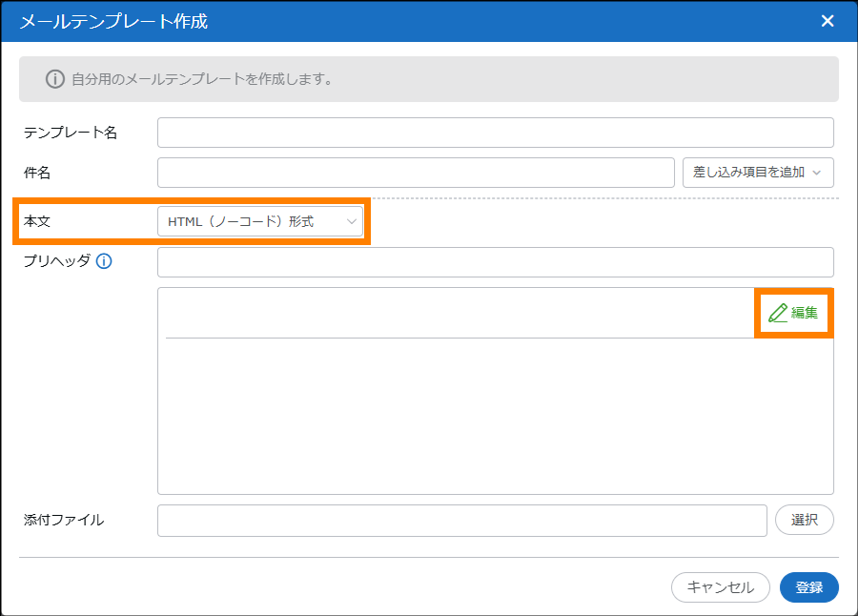Click the メールテンプレート作成 title text
Screen dimensions: 858x616
tap(113, 21)
